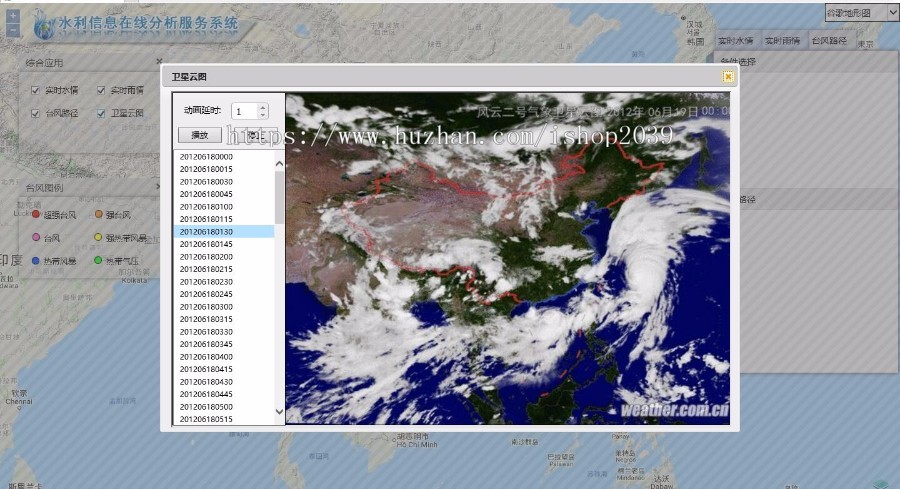Select entry 201206180500
900x489 pixels.
[x=224, y=406]
